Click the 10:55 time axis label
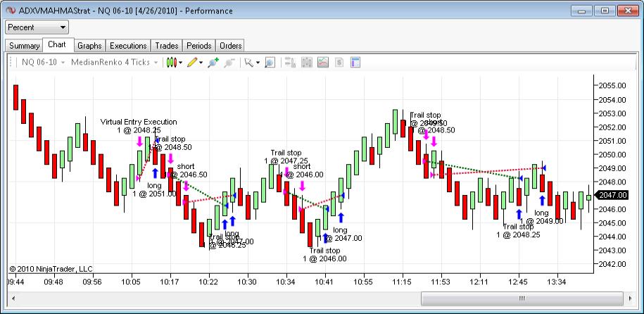Screen dimensions: 644x314 pos(363,282)
